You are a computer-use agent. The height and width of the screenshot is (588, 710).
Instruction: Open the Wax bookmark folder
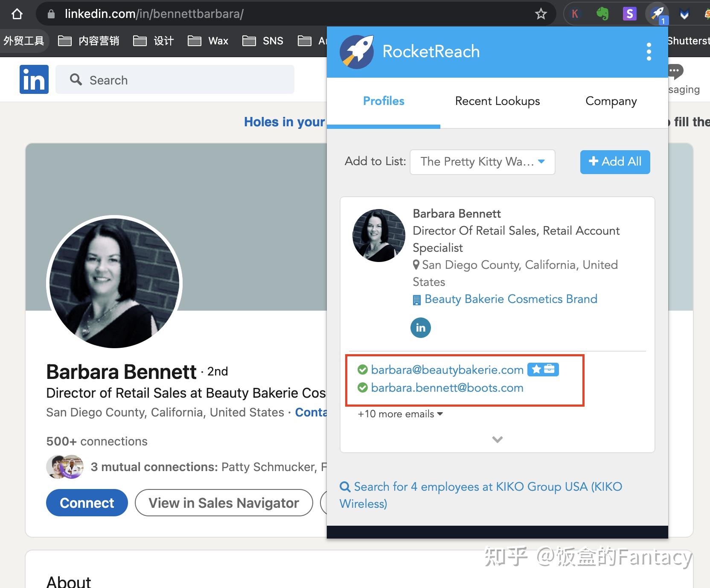208,41
